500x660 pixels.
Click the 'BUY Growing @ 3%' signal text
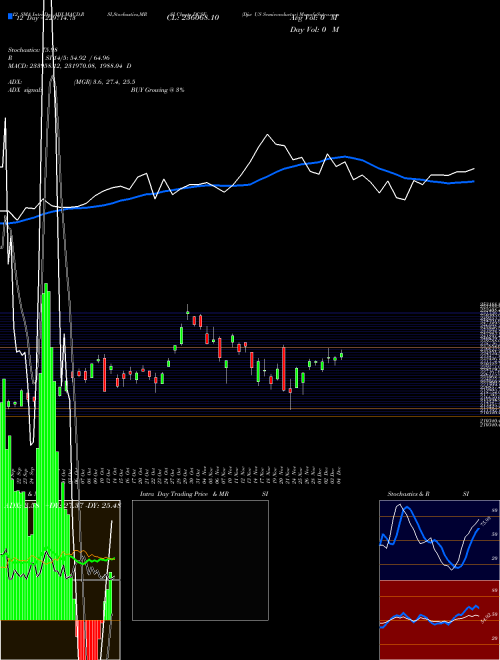pos(157,90)
